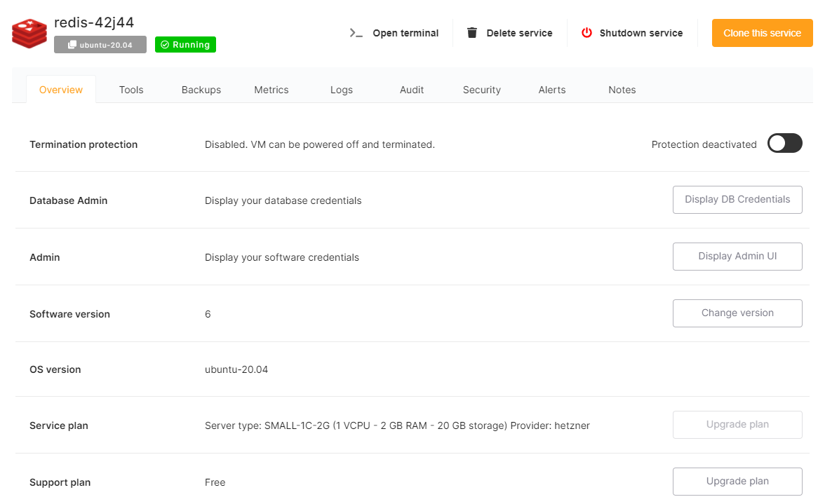
Task: Click the red power shutdown icon
Action: tap(586, 33)
